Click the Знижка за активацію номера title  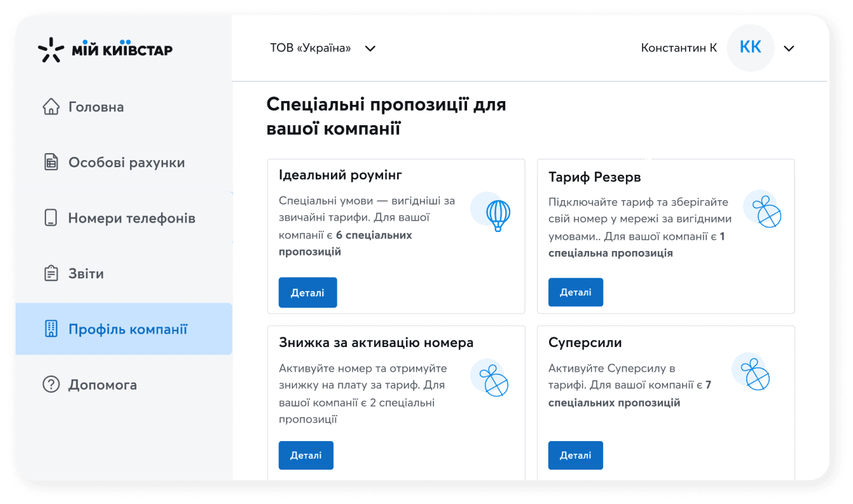tap(376, 342)
